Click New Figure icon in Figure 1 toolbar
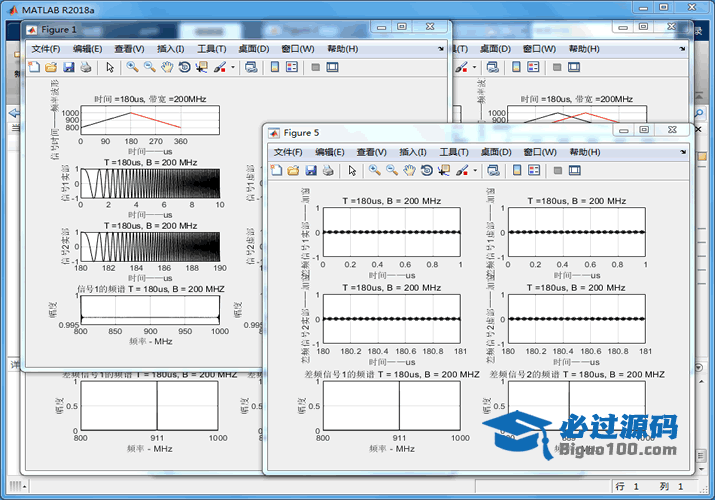715x500 pixels. [34, 67]
